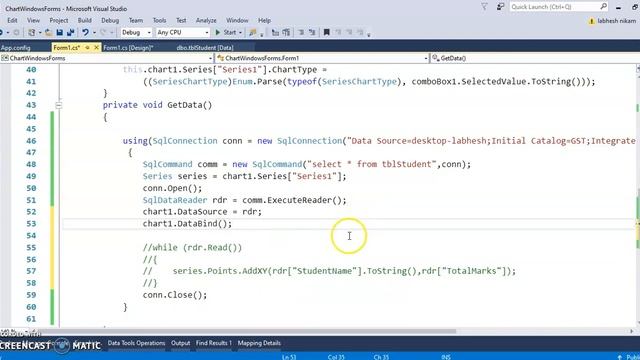The image size is (640, 360).
Task: Click the 'private void GetData()' declaration
Action: click(x=157, y=105)
